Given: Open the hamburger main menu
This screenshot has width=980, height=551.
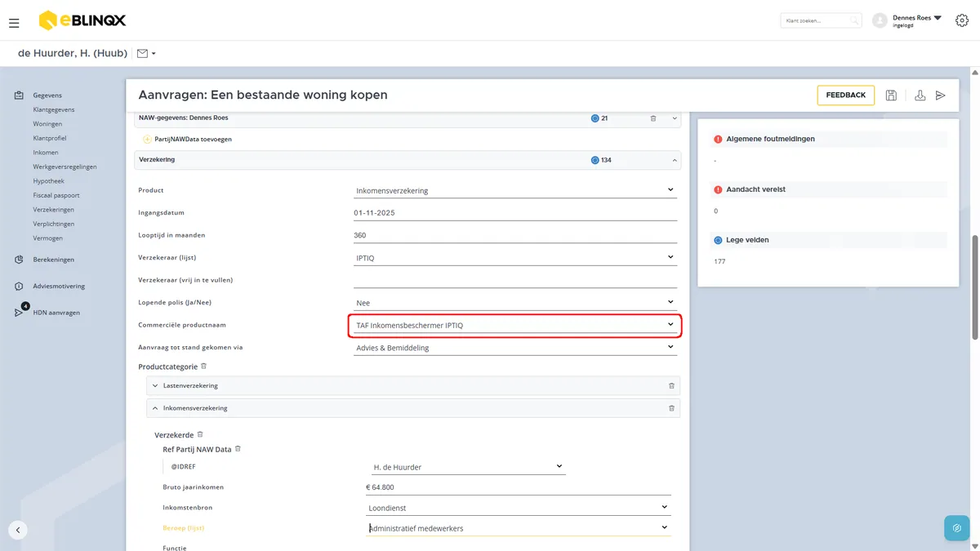Looking at the screenshot, I should (x=14, y=23).
